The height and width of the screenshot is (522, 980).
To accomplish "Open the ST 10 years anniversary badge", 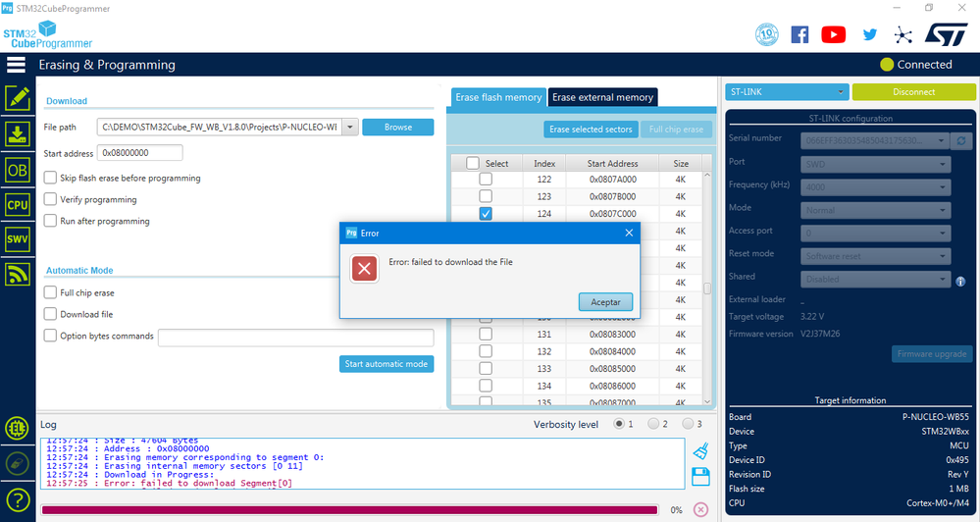I will click(x=767, y=34).
